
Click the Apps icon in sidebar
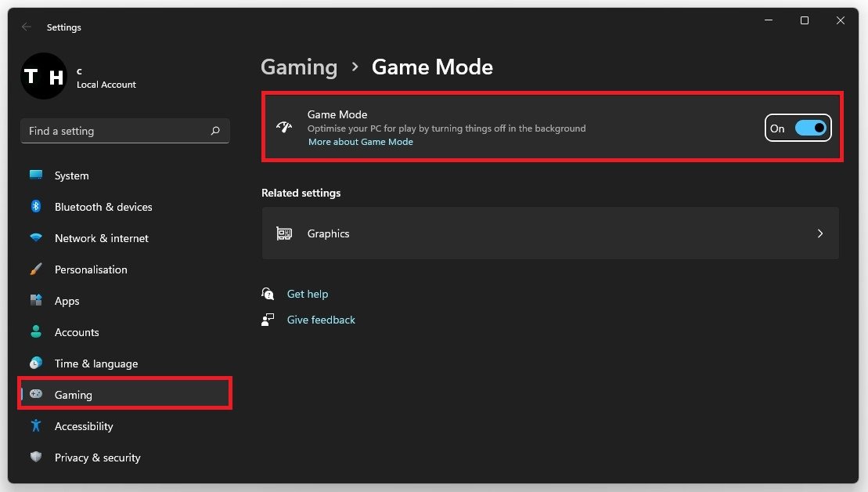pyautogui.click(x=36, y=300)
